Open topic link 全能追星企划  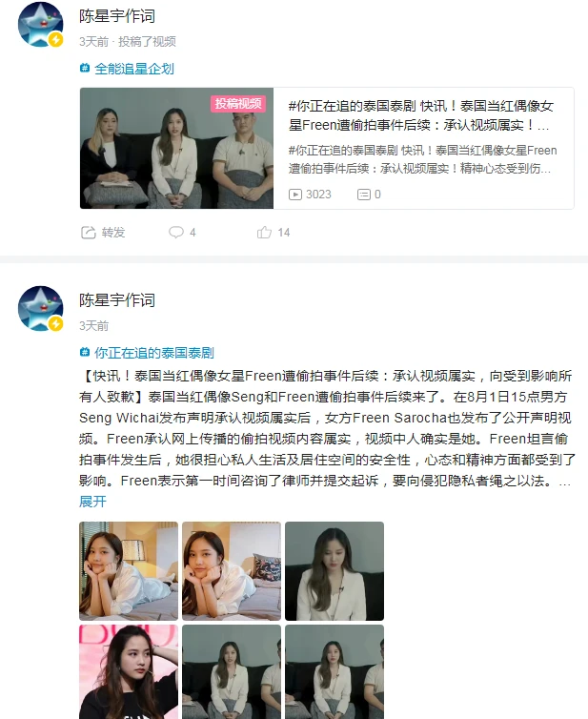tap(134, 69)
